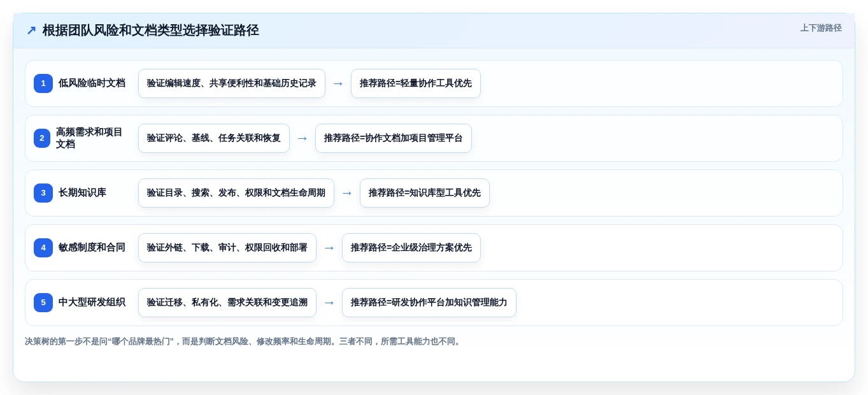Select the 高频需求和项目文档 row label
868x395 pixels.
pyautogui.click(x=89, y=138)
